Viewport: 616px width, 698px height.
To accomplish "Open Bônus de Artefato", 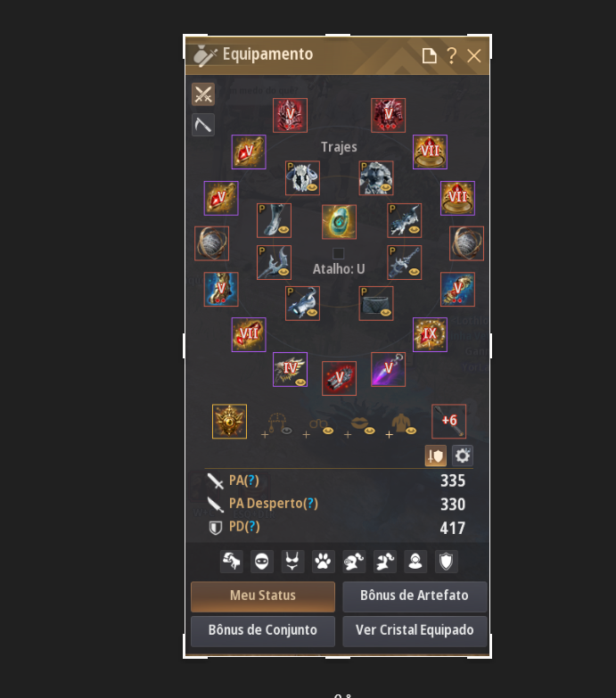I will pyautogui.click(x=415, y=595).
